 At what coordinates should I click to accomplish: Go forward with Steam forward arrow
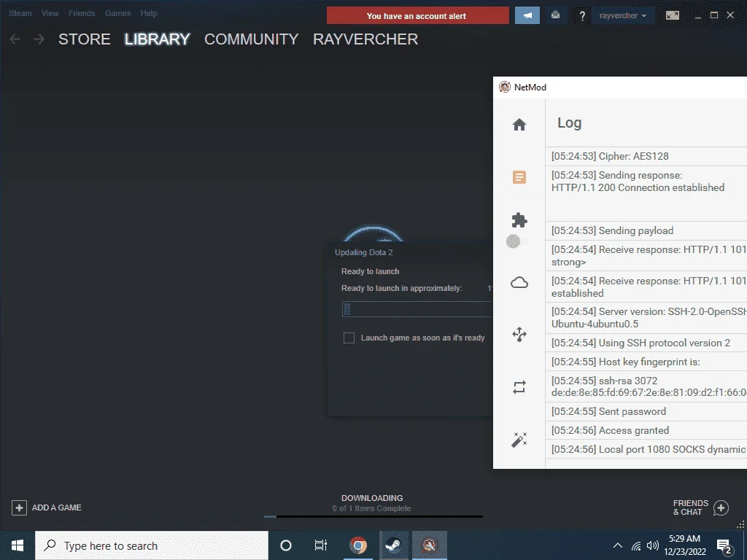(x=39, y=39)
